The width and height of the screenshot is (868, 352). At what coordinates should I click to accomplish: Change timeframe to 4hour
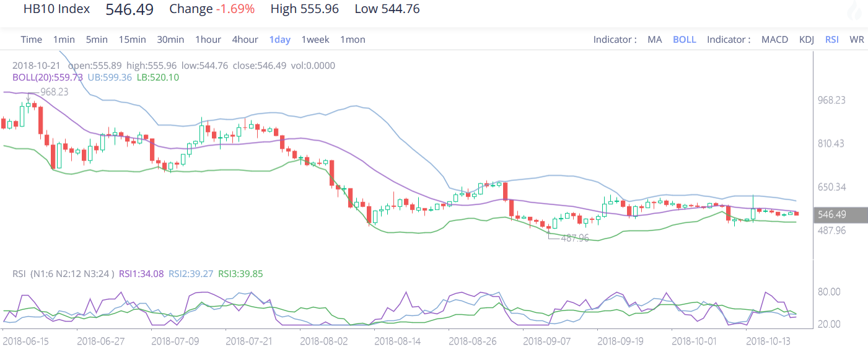(x=245, y=40)
